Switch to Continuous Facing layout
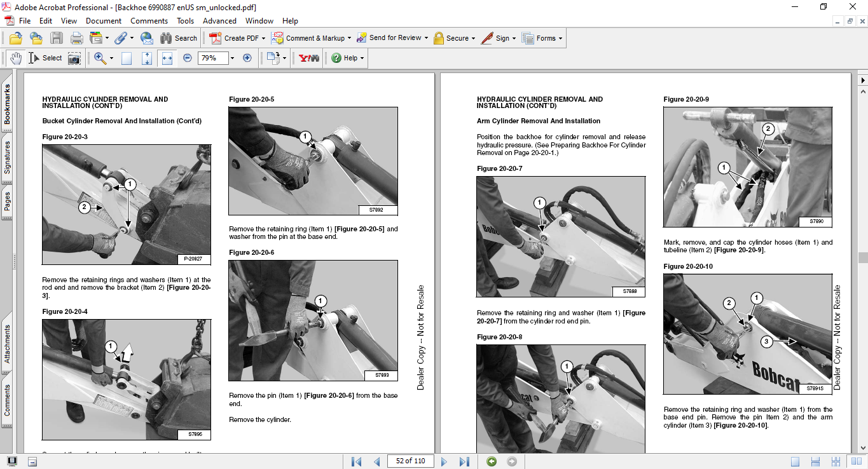 tap(836, 461)
